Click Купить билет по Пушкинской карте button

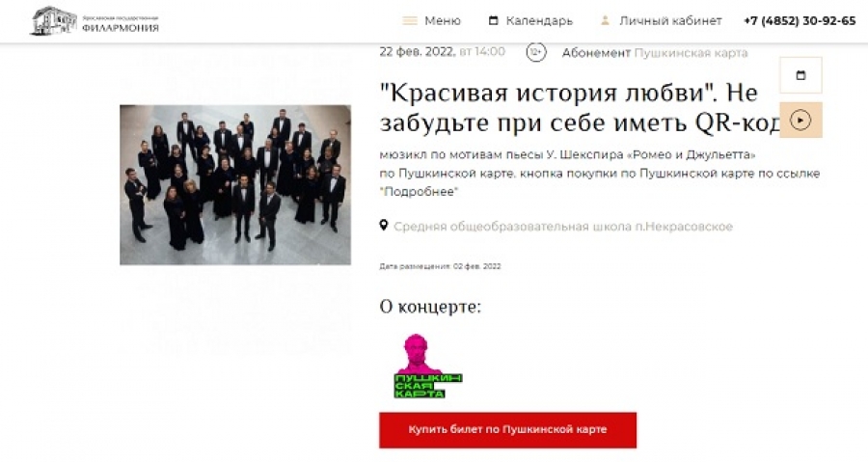click(x=507, y=430)
